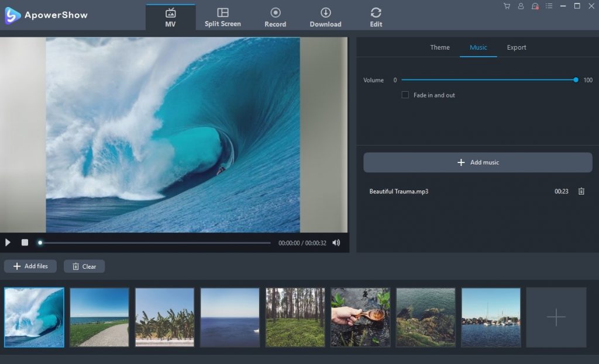Click the Clear button
This screenshot has height=364, width=599.
[84, 266]
